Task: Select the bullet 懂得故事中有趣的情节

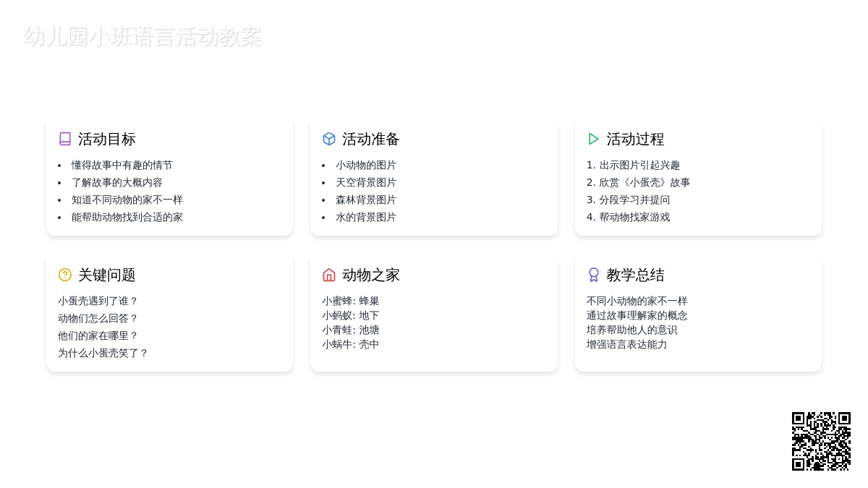Action: tap(122, 165)
